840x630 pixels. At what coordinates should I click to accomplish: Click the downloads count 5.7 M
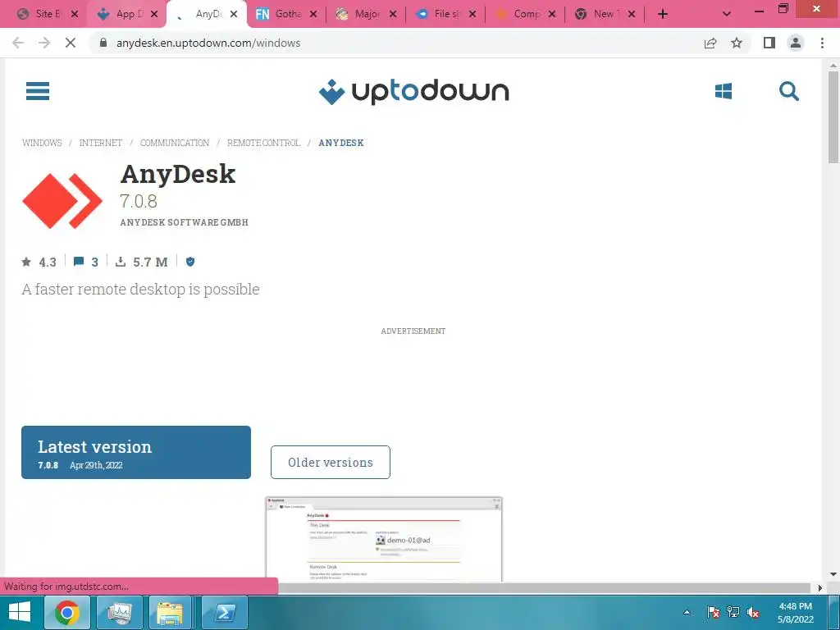141,262
